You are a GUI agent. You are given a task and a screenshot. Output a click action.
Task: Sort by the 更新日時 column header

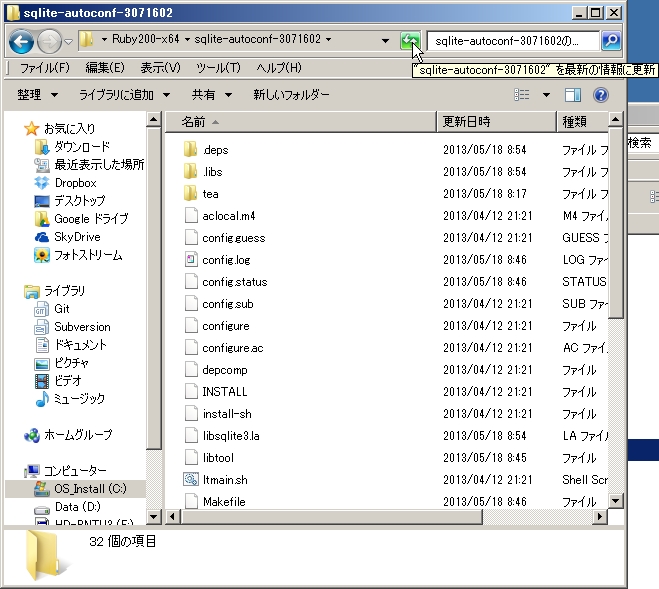496,122
